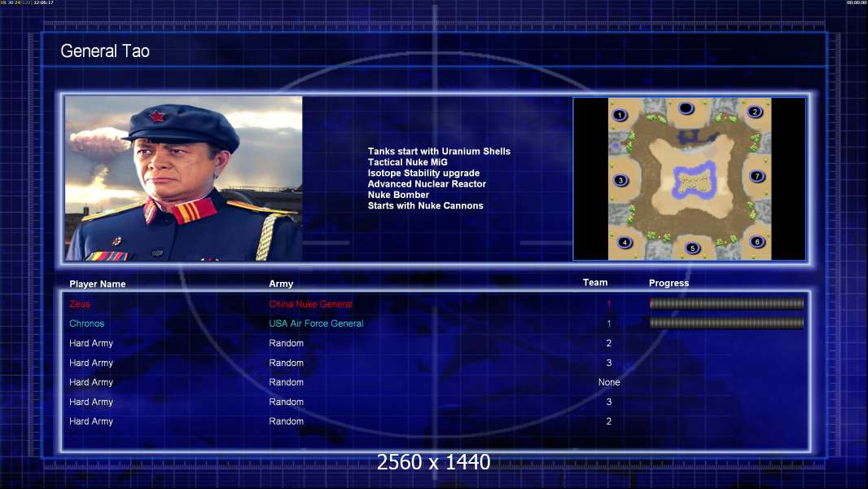
Task: Pick start position 6 marker on map
Action: pos(757,242)
